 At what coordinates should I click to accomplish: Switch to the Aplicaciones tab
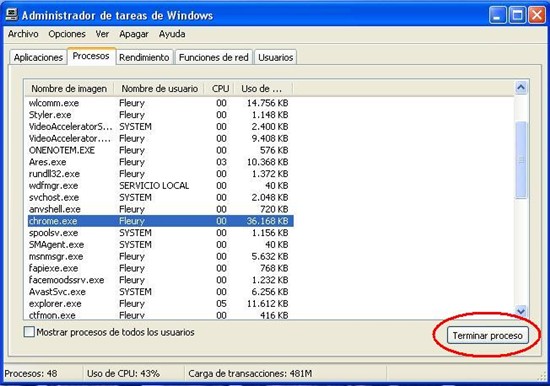(38, 57)
